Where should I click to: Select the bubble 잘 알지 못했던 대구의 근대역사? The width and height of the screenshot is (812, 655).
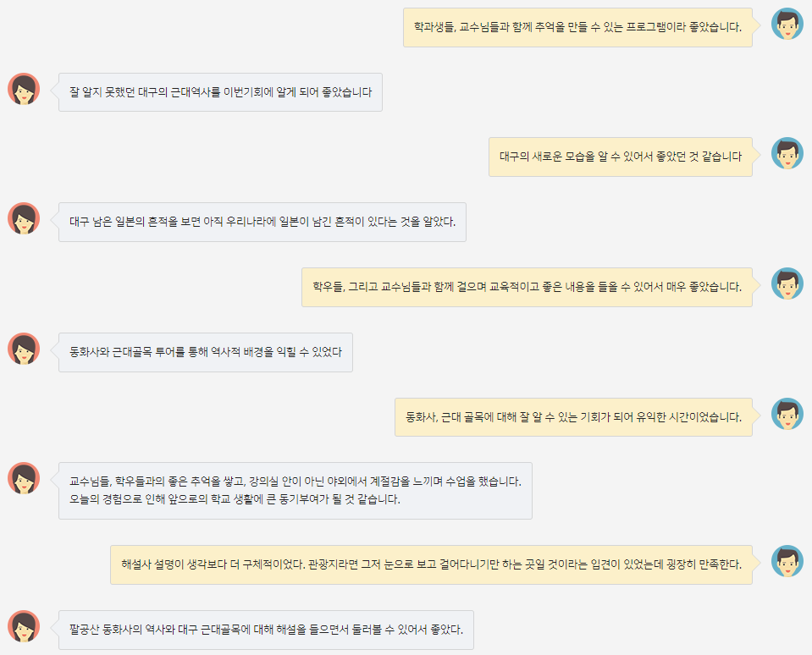pos(221,92)
